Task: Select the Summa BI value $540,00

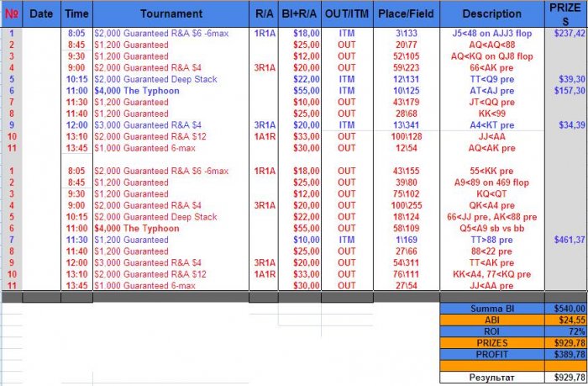Action: coord(565,309)
